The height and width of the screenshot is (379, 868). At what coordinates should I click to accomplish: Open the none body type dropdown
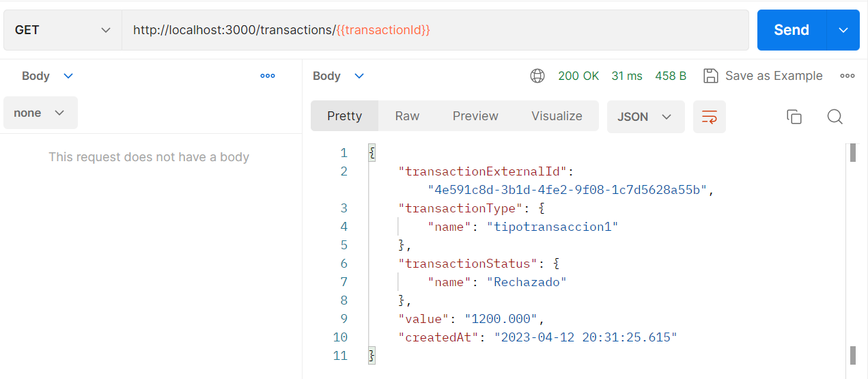coord(40,113)
